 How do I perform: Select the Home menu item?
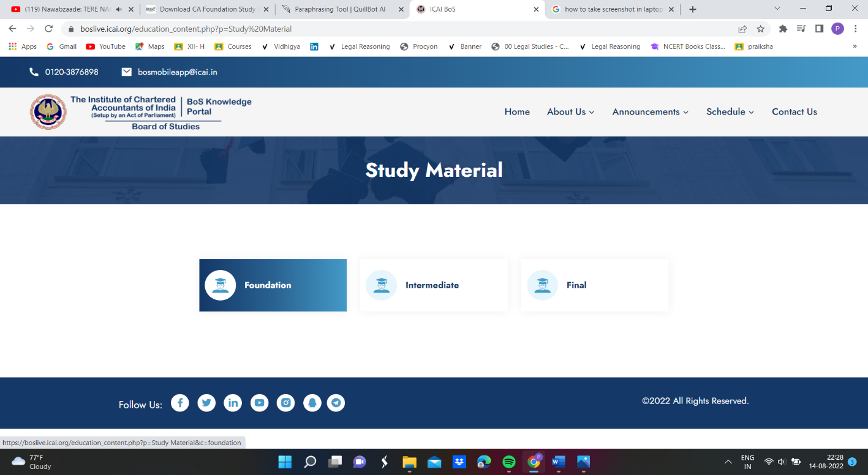(517, 111)
